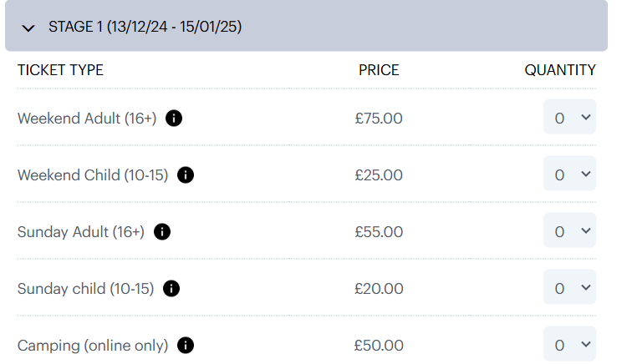Open Sunday child quantity dropdown
The height and width of the screenshot is (364, 632).
pos(569,287)
